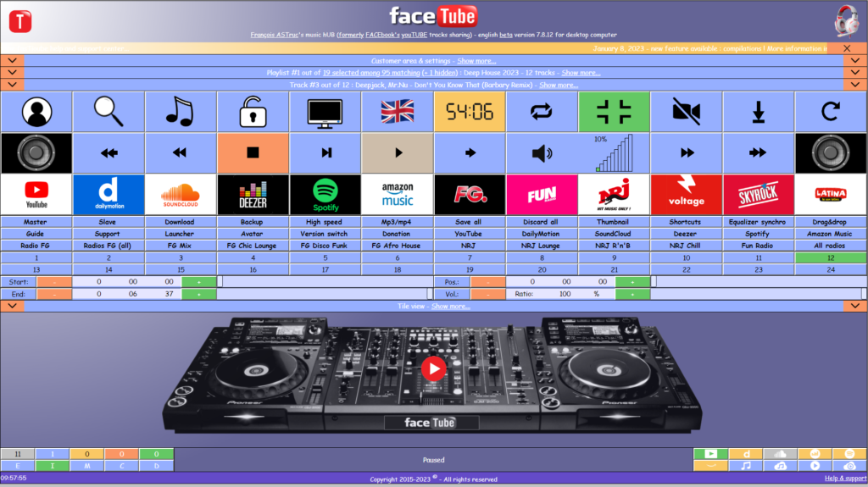Toggle the crossed-out video camera button
Image resolution: width=868 pixels, height=487 pixels.
click(x=686, y=112)
